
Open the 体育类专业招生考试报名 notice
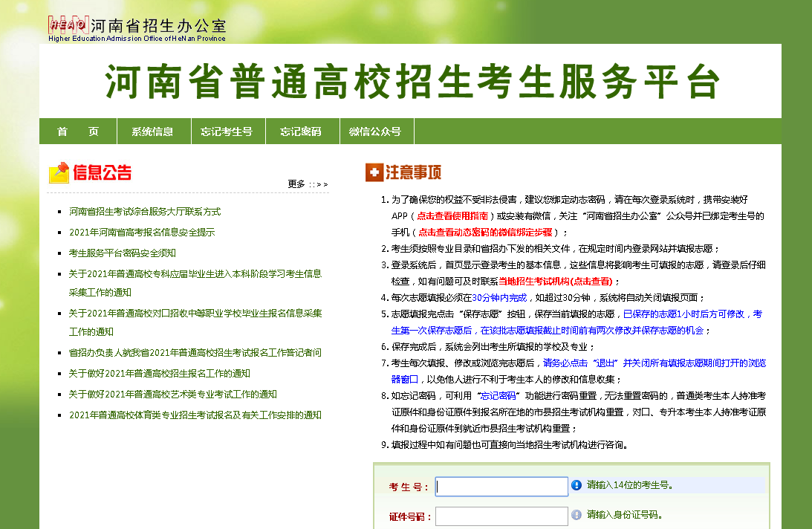[x=195, y=415]
